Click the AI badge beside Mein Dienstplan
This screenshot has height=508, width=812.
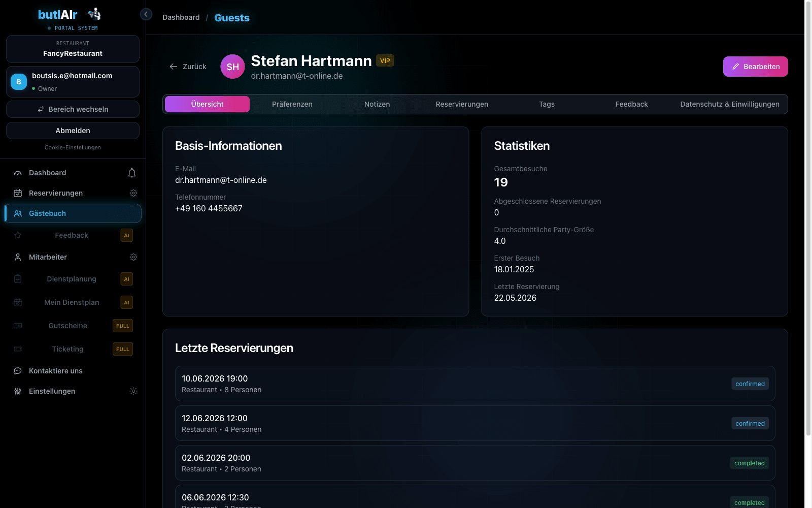127,302
